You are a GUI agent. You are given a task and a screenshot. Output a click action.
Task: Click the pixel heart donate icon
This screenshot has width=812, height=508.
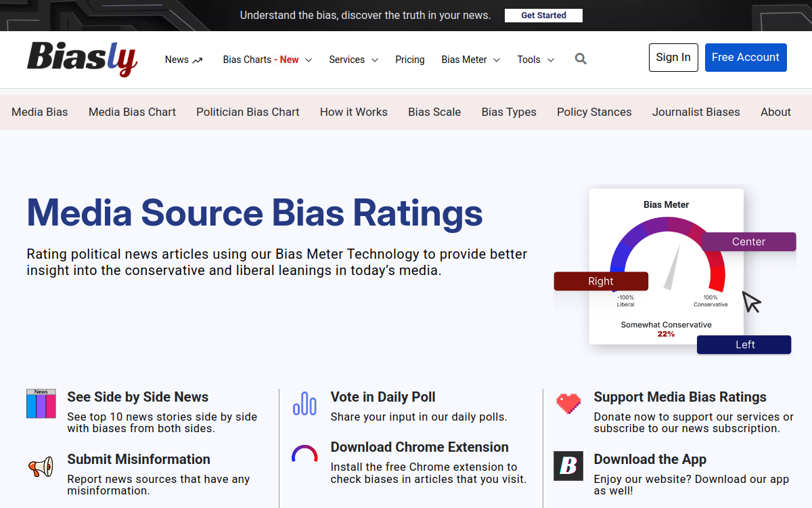(x=568, y=403)
